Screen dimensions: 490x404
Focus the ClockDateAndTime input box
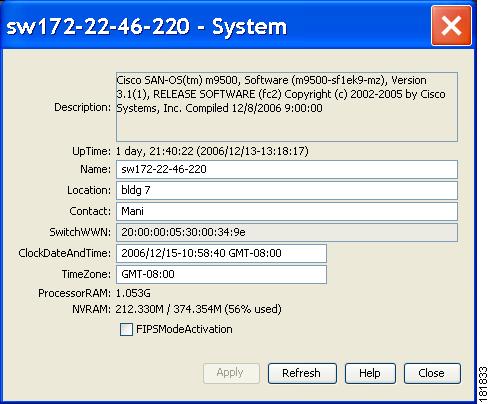click(221, 253)
